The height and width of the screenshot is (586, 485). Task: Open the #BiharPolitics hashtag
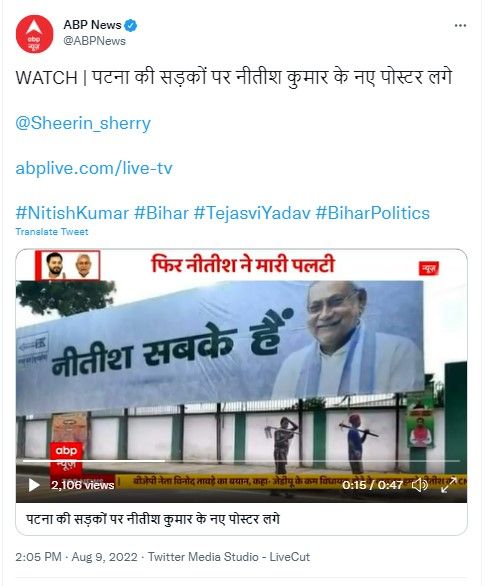tap(373, 213)
